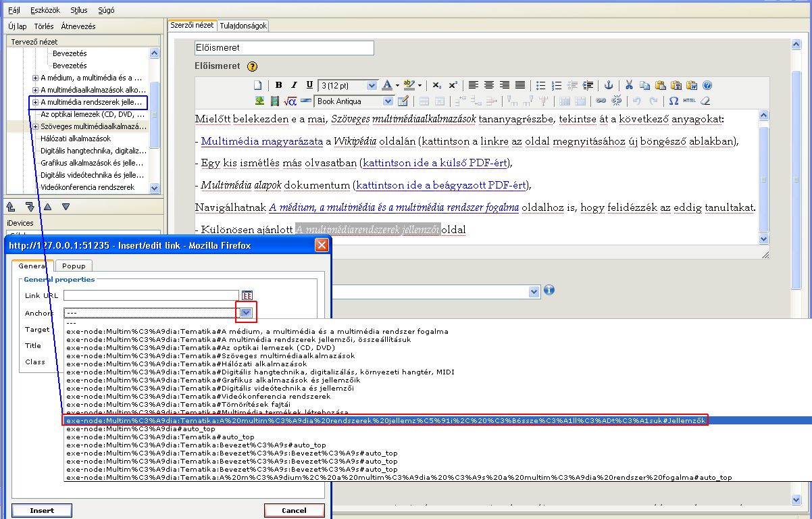Click the 'Multimédia magyarázata' link

(262, 141)
